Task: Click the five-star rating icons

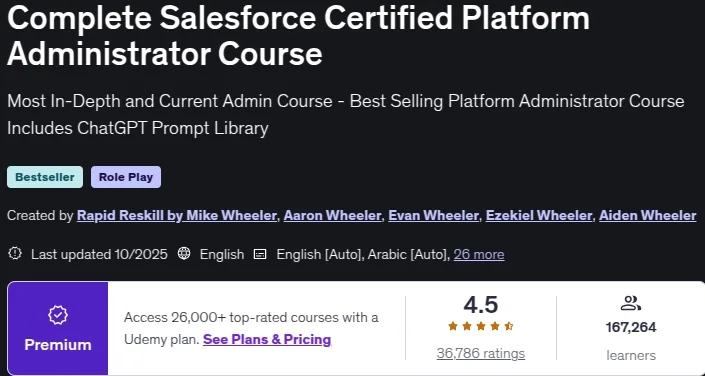Action: coord(481,327)
